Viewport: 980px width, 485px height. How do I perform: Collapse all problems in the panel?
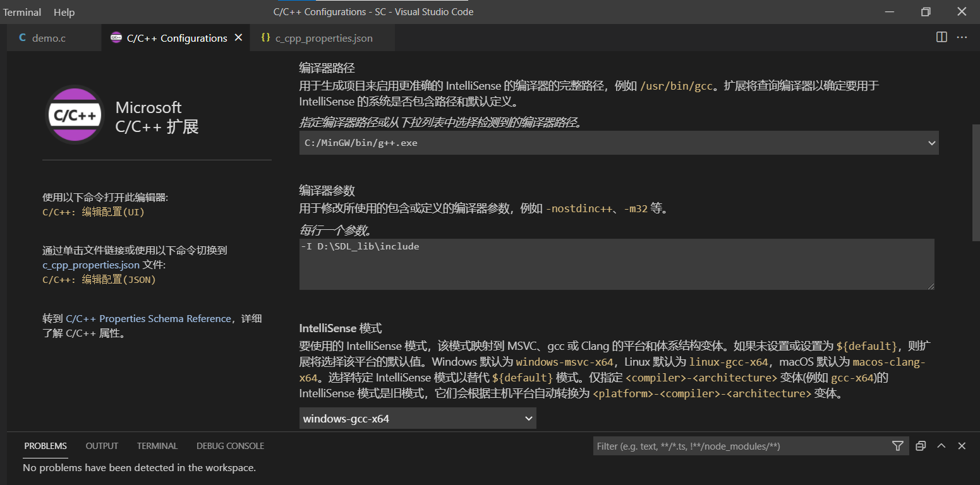coord(921,446)
